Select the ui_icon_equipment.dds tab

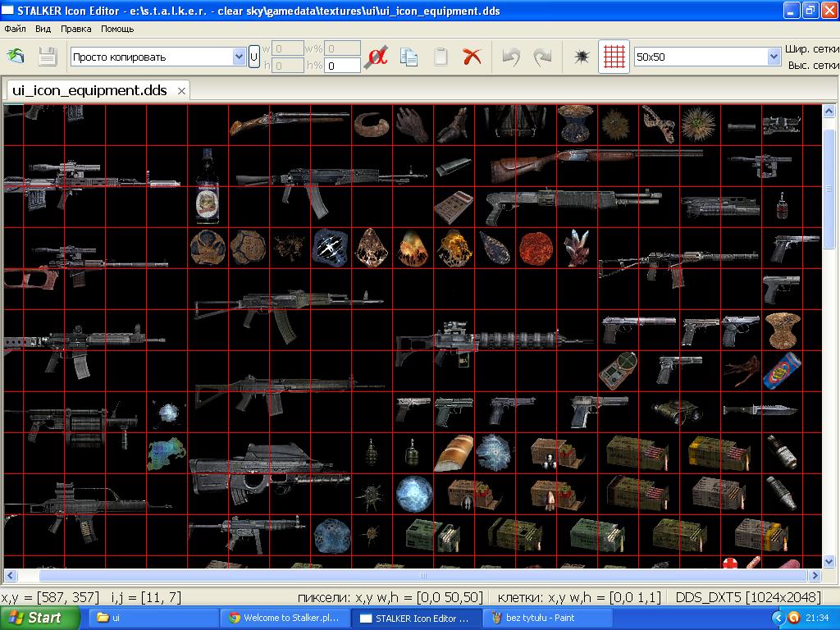pyautogui.click(x=89, y=90)
